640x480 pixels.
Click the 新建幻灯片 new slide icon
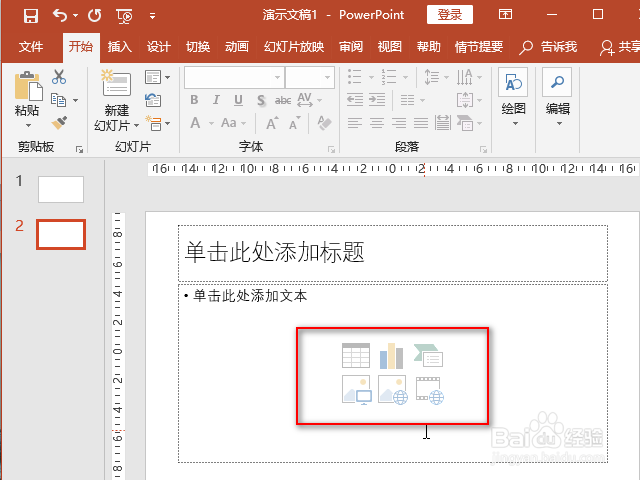pyautogui.click(x=116, y=84)
